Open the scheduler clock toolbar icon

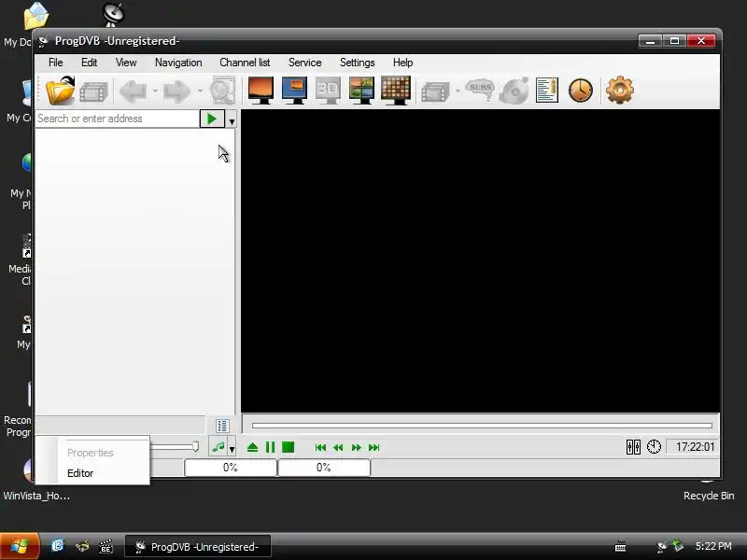tap(580, 91)
